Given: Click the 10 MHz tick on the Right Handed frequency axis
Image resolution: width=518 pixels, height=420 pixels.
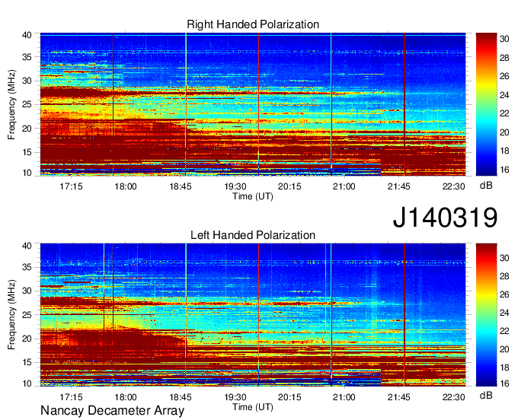Looking at the screenshot, I should coord(27,173).
